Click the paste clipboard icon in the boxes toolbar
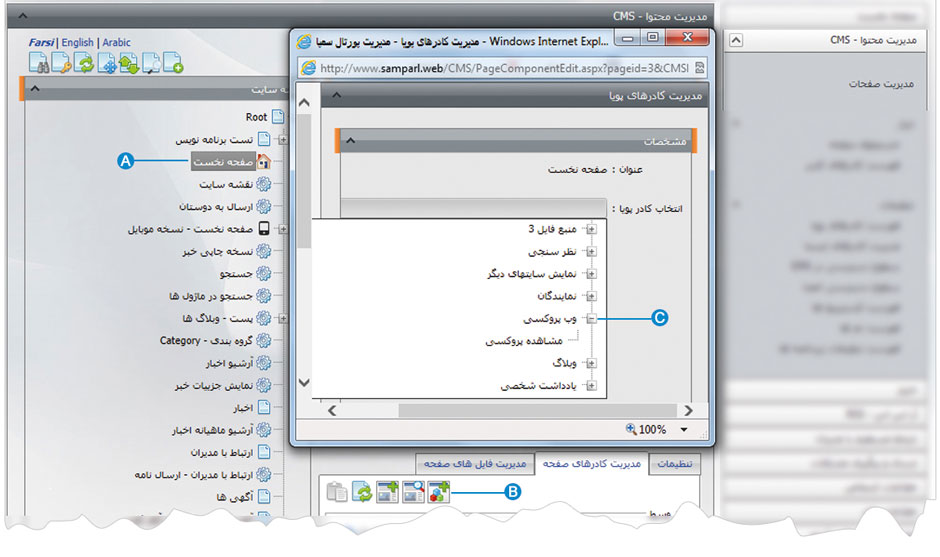The image size is (940, 557). pos(338,492)
